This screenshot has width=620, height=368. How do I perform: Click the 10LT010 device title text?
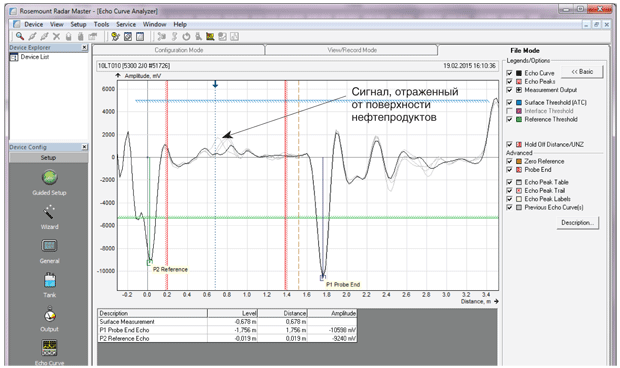tap(134, 66)
